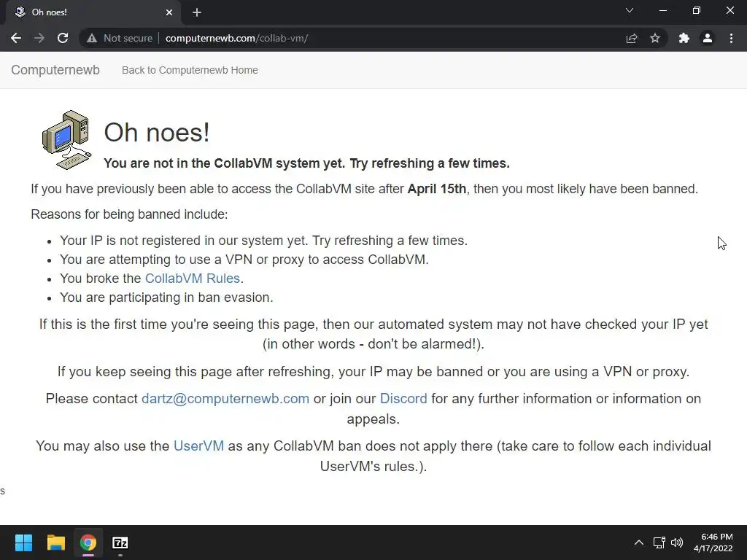
Task: Go back using browser back arrow
Action: coord(16,38)
